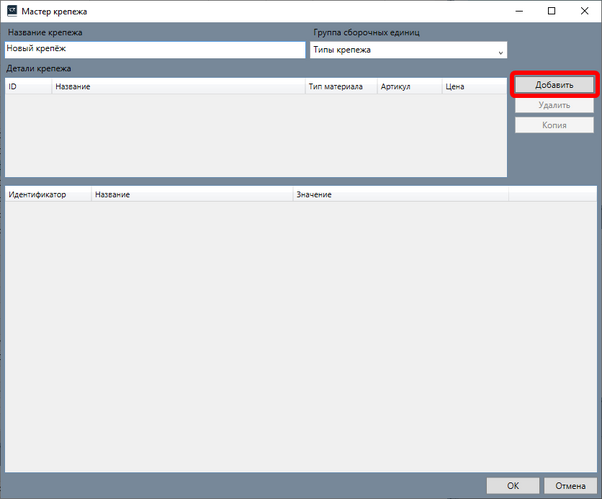
Task: Focus the Название крепежа input field
Action: (155, 50)
